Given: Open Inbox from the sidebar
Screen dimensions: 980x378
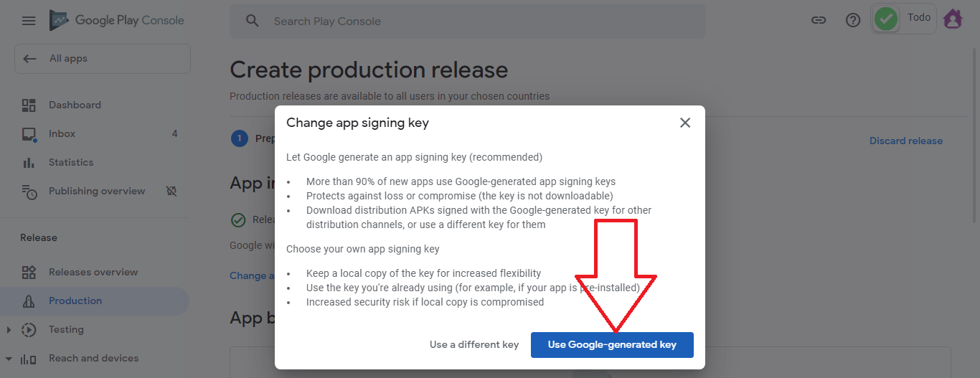Looking at the screenshot, I should (x=62, y=134).
